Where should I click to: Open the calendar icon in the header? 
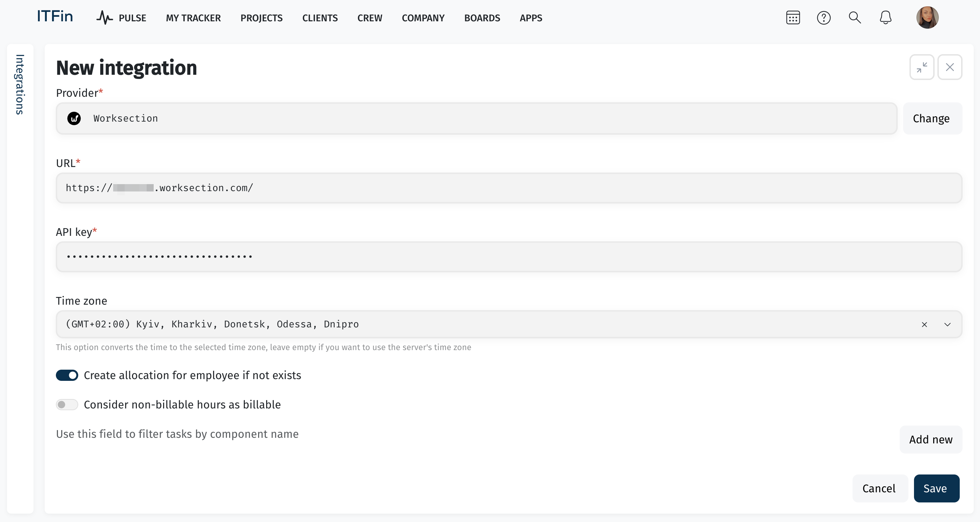click(x=793, y=17)
